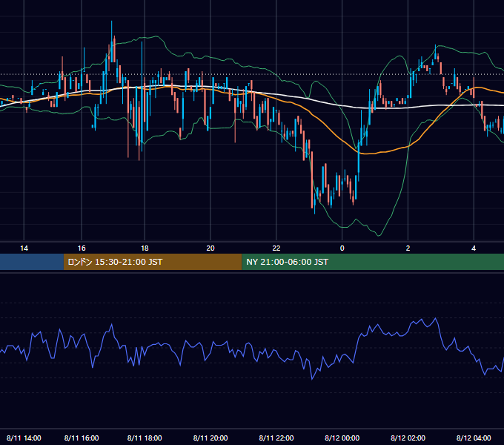
Task: Click the 16 hour label on price chart axis
Action: click(82, 248)
